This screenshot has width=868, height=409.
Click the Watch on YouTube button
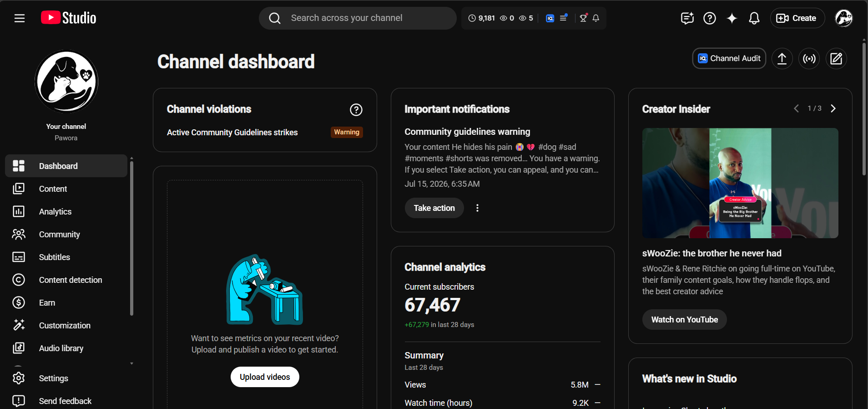pyautogui.click(x=685, y=320)
